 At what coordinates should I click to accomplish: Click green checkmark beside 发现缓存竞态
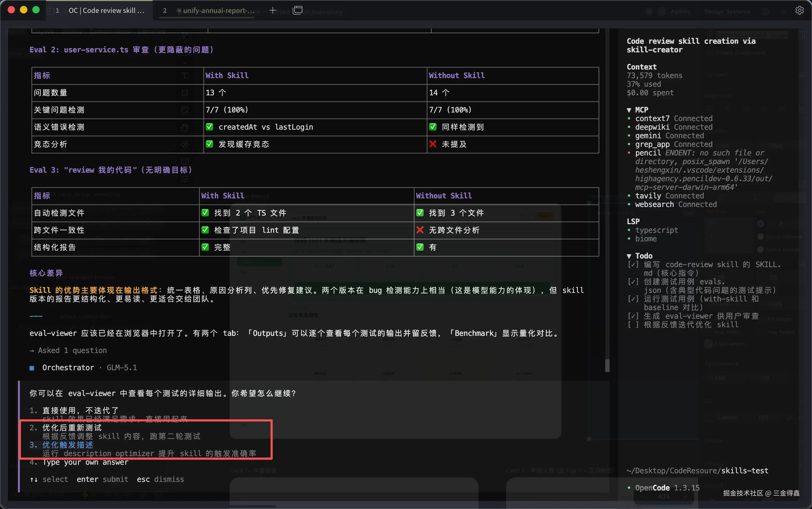209,144
